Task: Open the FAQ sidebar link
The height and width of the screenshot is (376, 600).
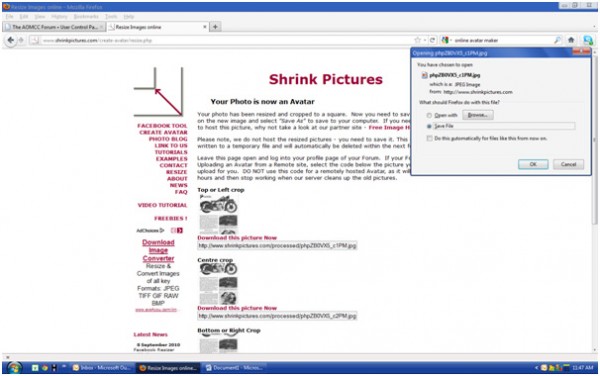Action: [181, 192]
